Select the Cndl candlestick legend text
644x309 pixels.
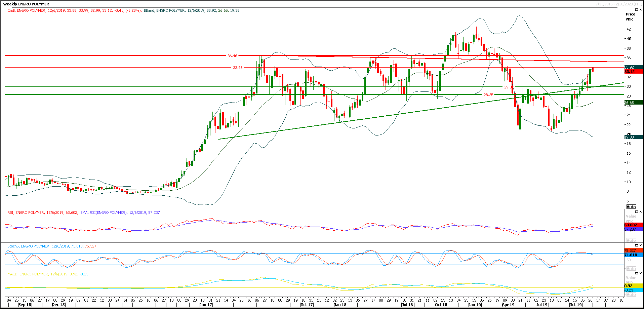click(x=74, y=10)
